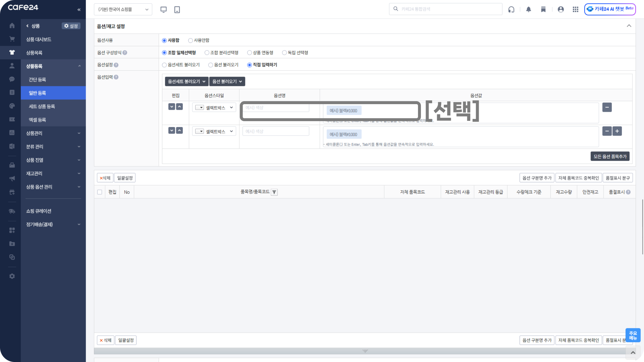644x362 pixels.
Task: Choose 조합 분리선택형 option type
Action: (207, 53)
